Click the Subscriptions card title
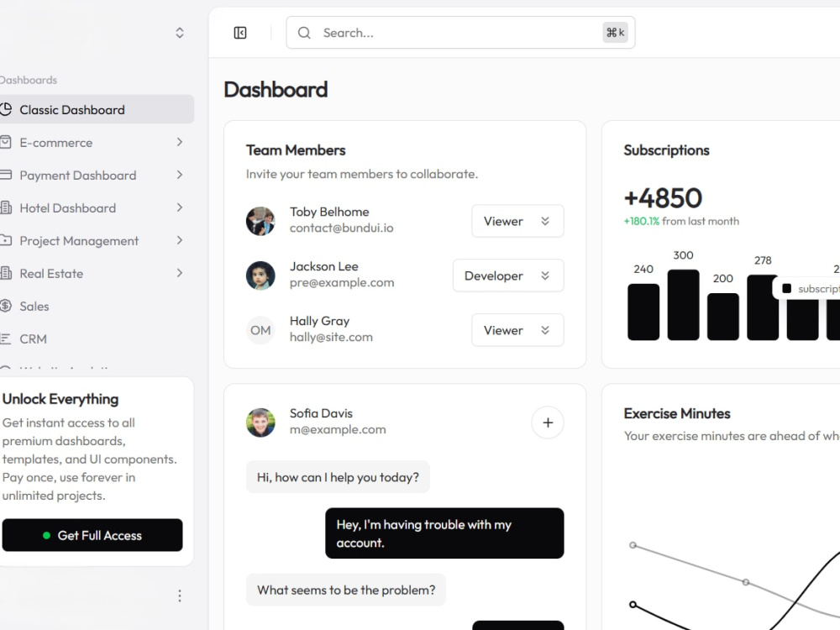 tap(666, 150)
